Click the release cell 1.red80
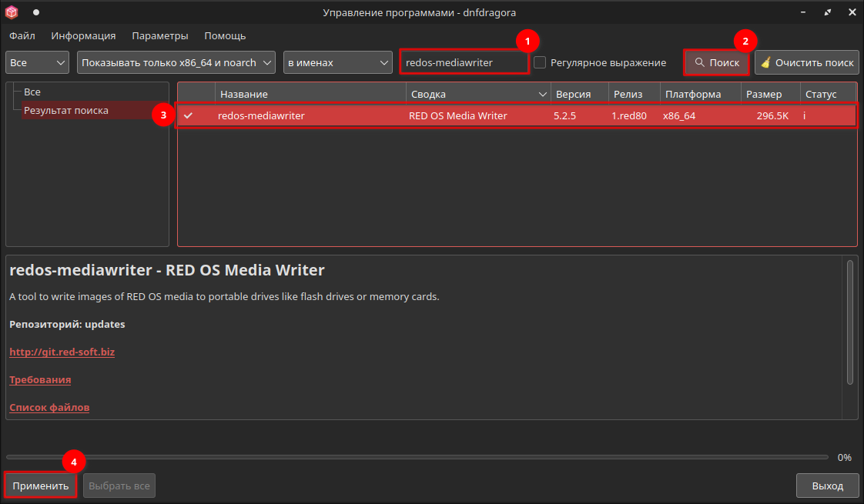This screenshot has height=504, width=864. 628,115
